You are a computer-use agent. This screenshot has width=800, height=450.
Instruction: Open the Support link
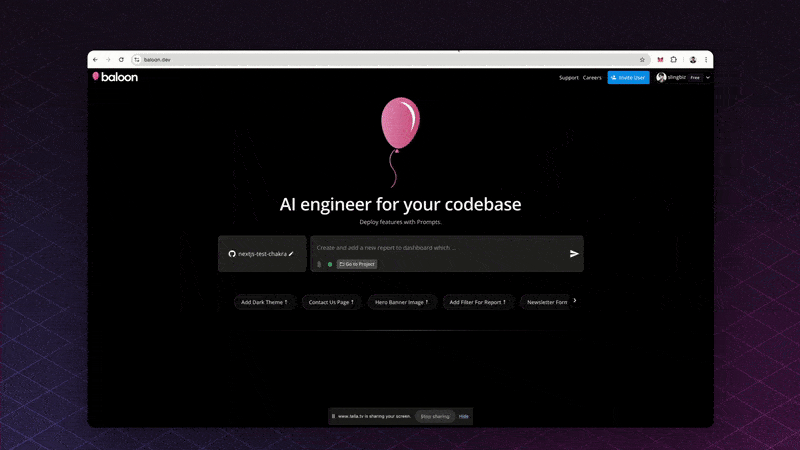click(568, 78)
